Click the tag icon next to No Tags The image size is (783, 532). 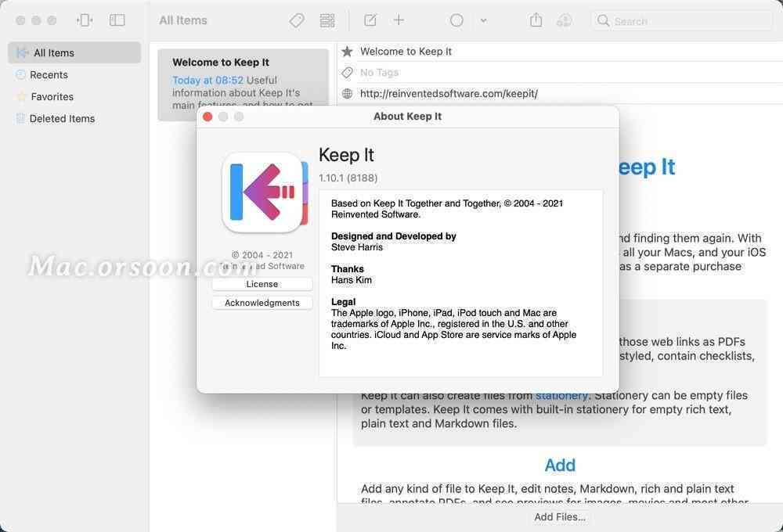(x=347, y=73)
